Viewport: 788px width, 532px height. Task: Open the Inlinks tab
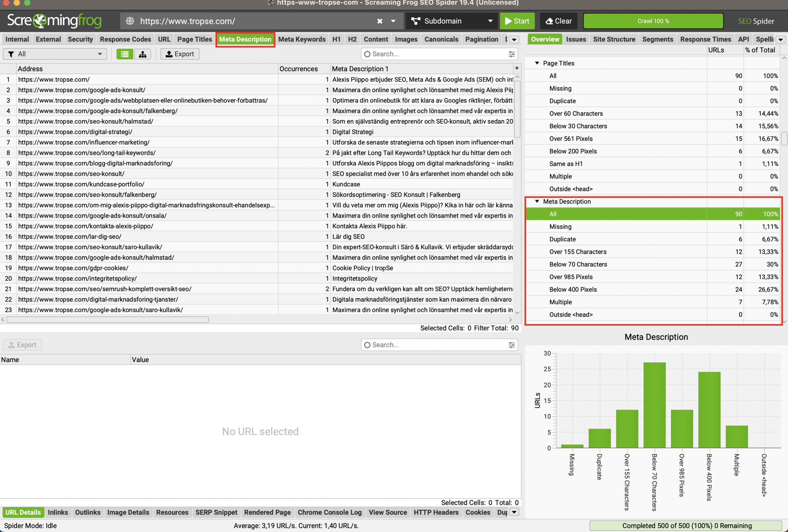click(58, 512)
